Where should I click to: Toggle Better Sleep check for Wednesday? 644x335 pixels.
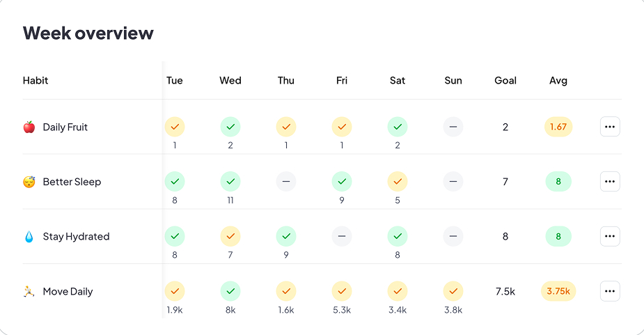click(x=230, y=182)
